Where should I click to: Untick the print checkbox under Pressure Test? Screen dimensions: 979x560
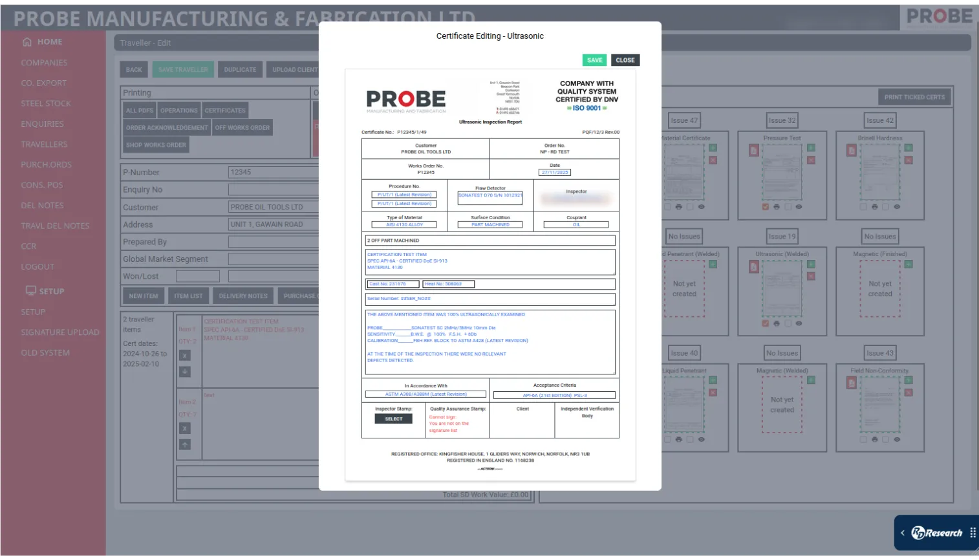[766, 207]
